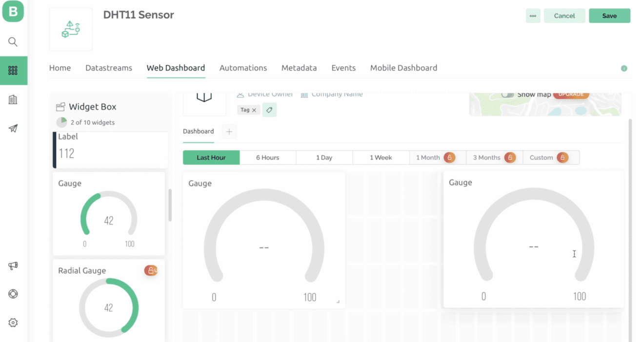Open help using the lifebuoy icon
This screenshot has width=644, height=342.
click(x=13, y=294)
